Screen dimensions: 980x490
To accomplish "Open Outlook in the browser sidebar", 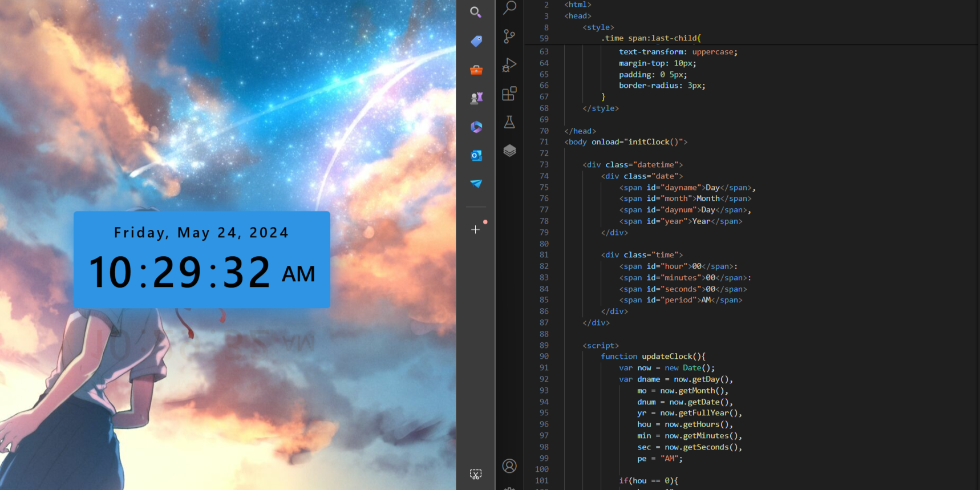I will (476, 155).
